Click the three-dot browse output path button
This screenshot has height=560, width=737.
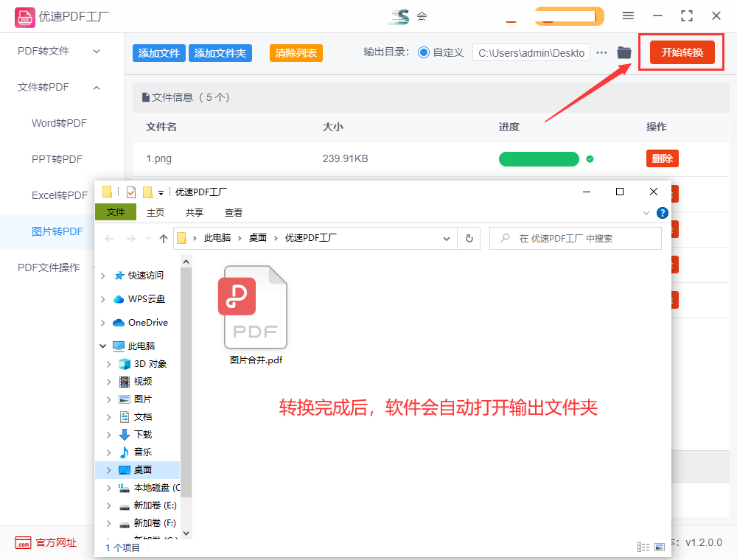coord(601,52)
